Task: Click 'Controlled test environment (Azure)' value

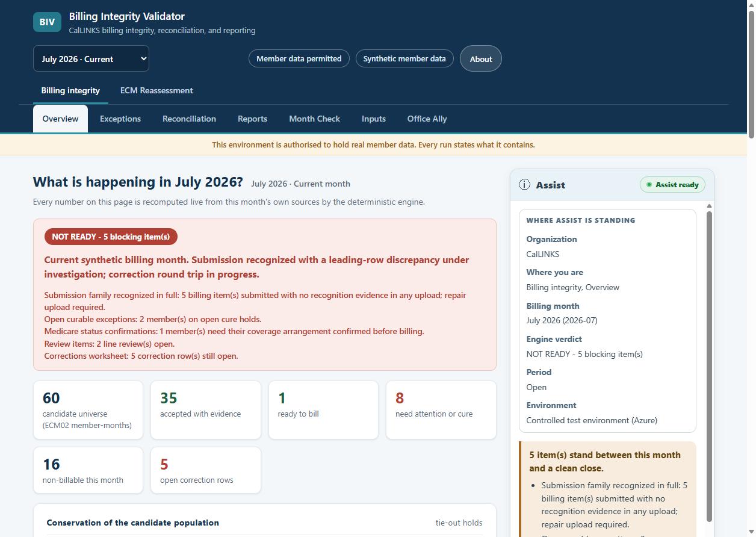Action: 592,420
